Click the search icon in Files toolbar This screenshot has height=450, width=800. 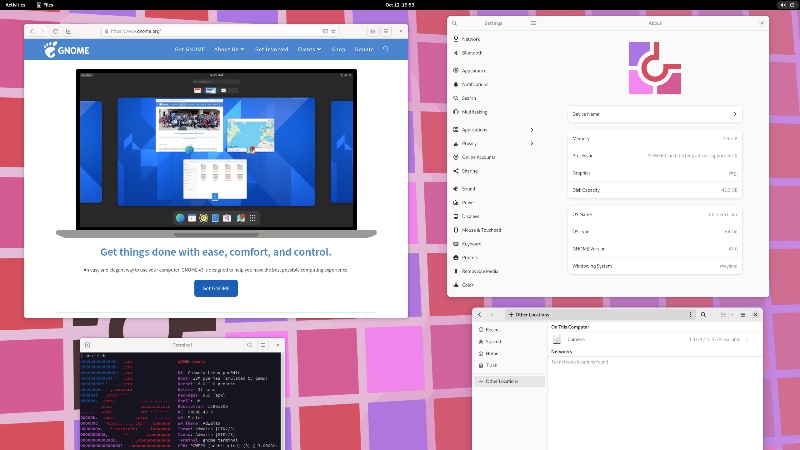tap(704, 315)
